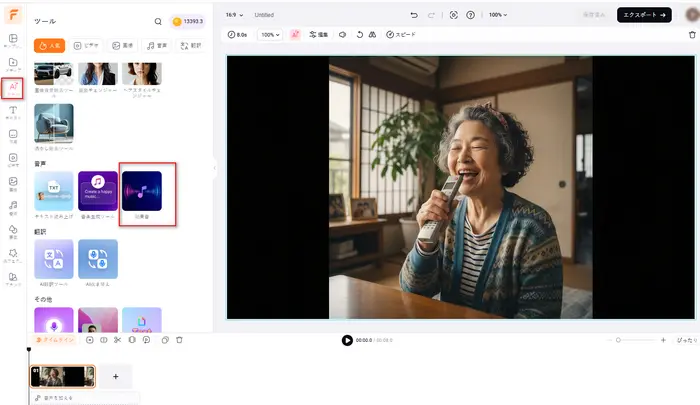Zoom in timeline with plus icon
700x405 pixels.
click(x=663, y=340)
